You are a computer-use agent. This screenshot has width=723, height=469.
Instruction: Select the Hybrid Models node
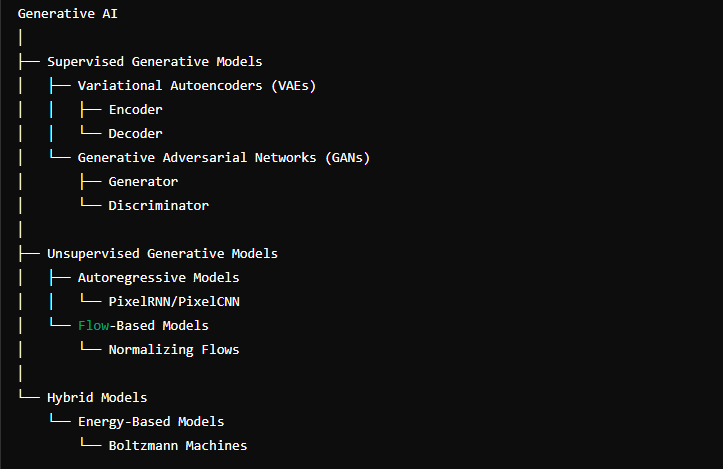97,398
